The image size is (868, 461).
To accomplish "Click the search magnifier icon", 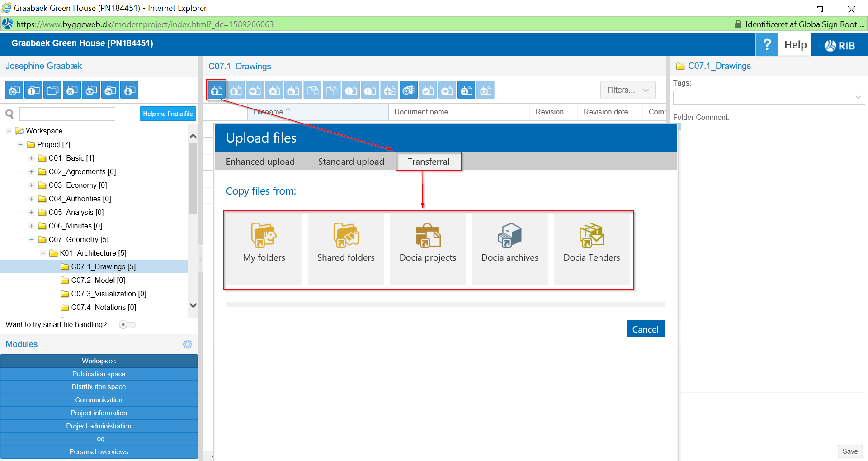I will point(9,114).
